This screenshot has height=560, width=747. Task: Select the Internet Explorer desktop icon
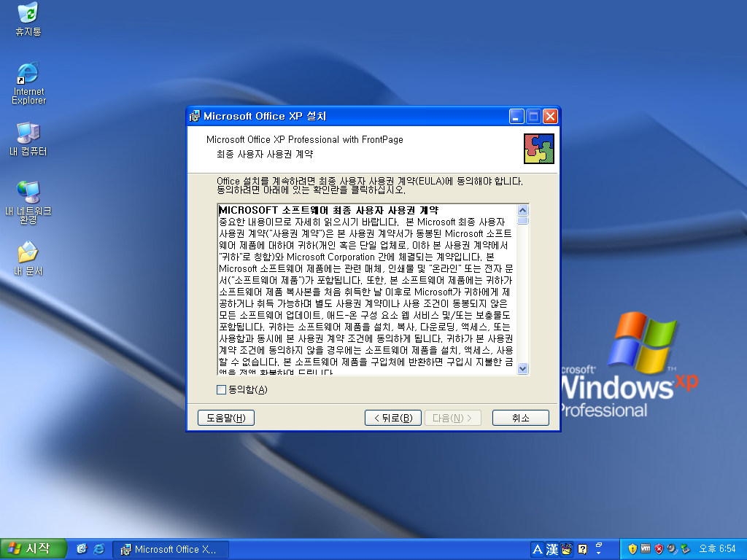coord(28,83)
